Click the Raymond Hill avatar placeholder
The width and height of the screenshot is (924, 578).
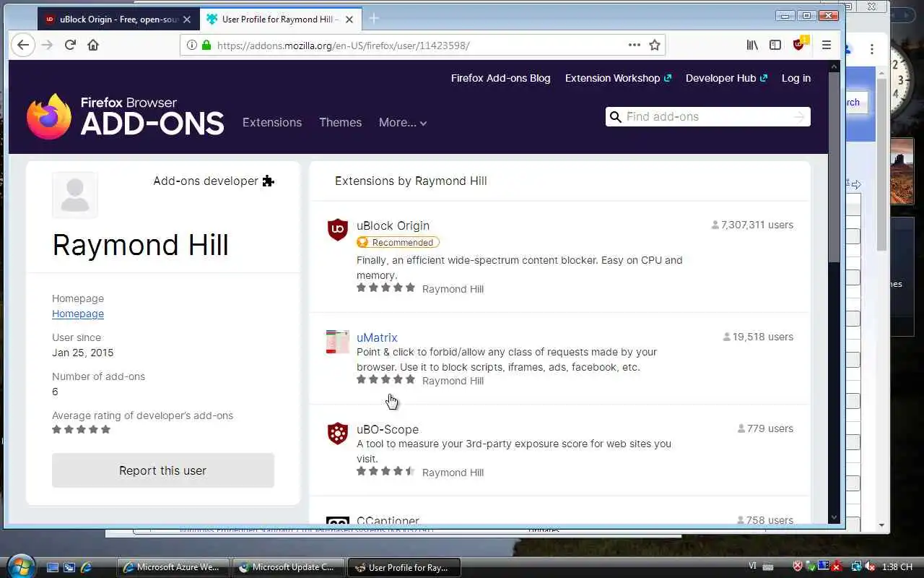(x=75, y=195)
